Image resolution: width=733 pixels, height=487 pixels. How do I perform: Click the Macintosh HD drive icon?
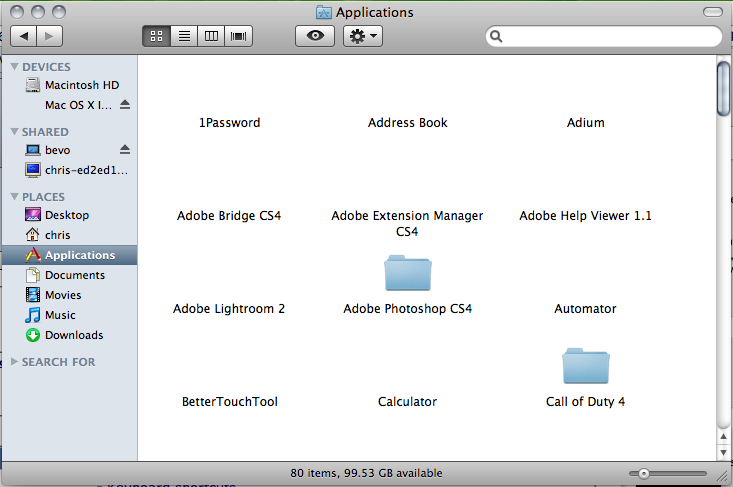(x=33, y=85)
